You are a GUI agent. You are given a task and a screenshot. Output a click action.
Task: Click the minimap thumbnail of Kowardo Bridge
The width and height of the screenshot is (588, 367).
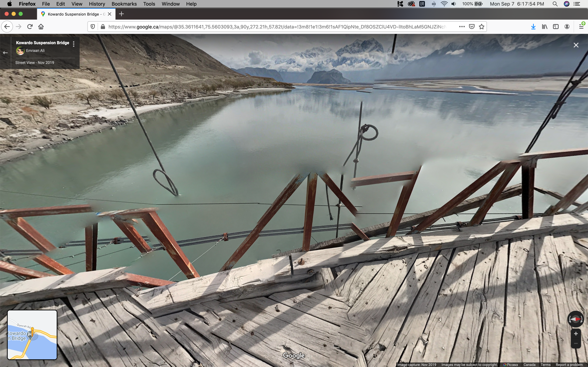32,335
